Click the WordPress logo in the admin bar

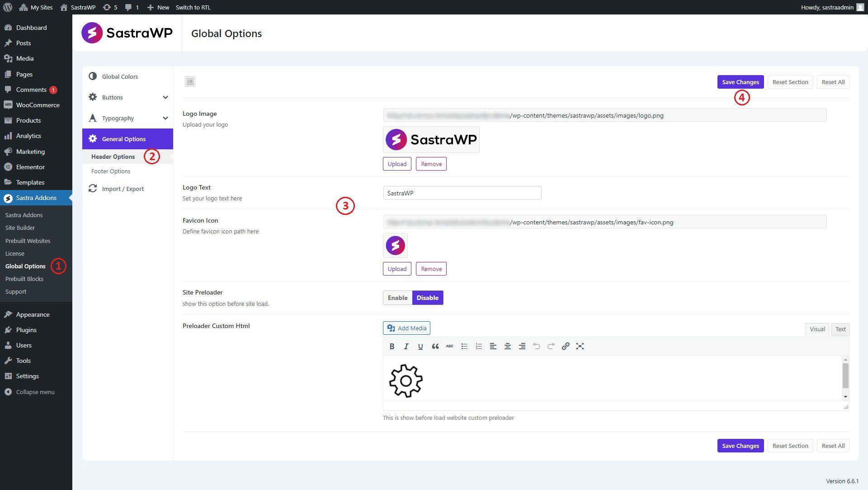[x=8, y=7]
